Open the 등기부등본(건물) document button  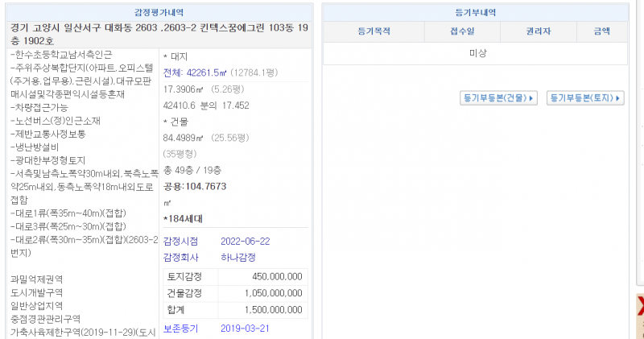[498, 98]
